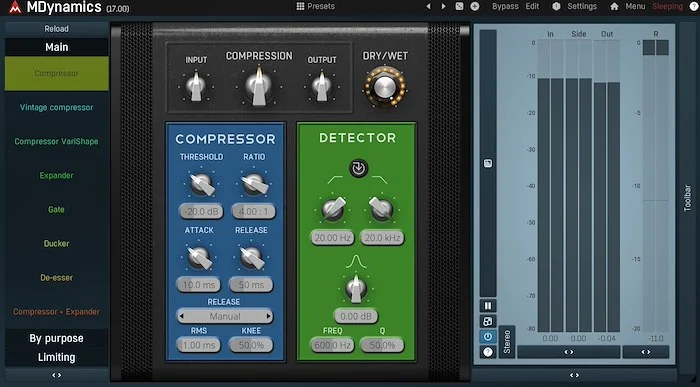Viewport: 700px width, 387px height.
Task: Open the vertical Toolbar panel
Action: click(688, 198)
